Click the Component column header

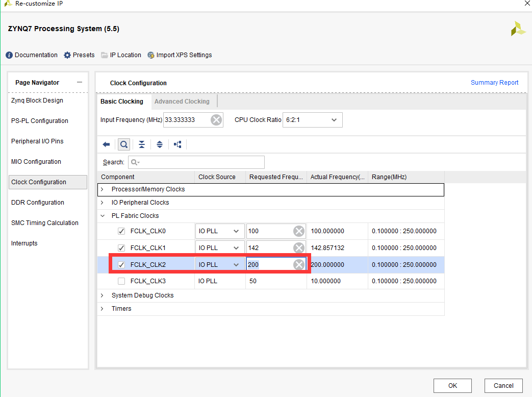pyautogui.click(x=146, y=177)
